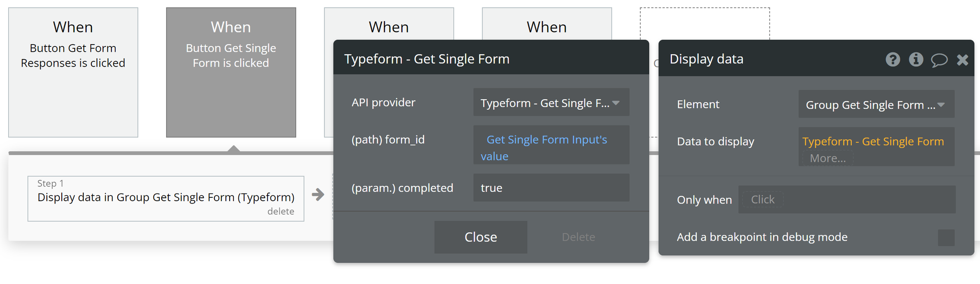Viewport: 980px width, 284px height.
Task: Open the comment speech bubble icon
Action: pos(939,60)
